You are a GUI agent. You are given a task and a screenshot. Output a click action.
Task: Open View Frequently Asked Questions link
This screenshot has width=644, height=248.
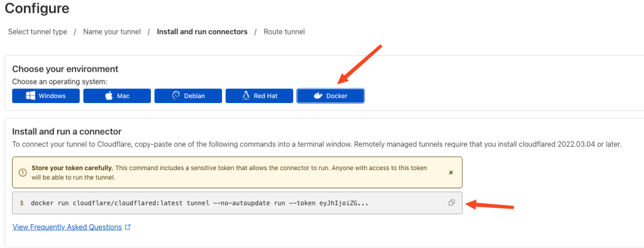(x=67, y=227)
